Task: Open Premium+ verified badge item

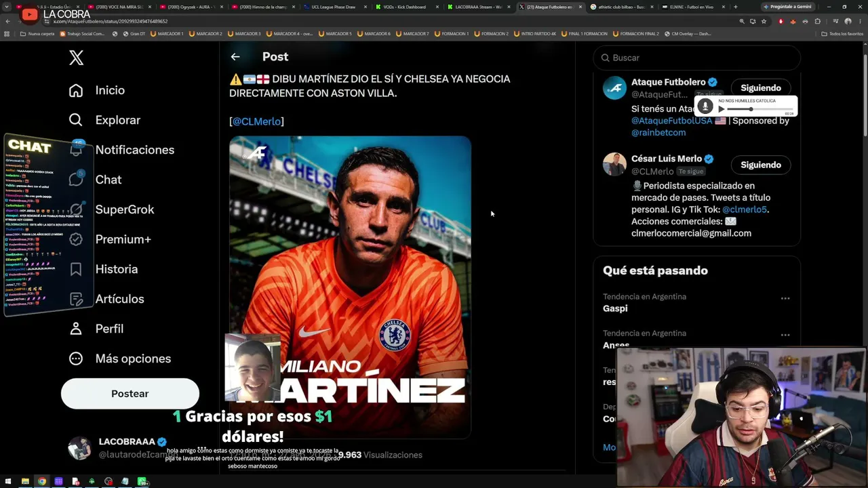Action: (x=76, y=239)
